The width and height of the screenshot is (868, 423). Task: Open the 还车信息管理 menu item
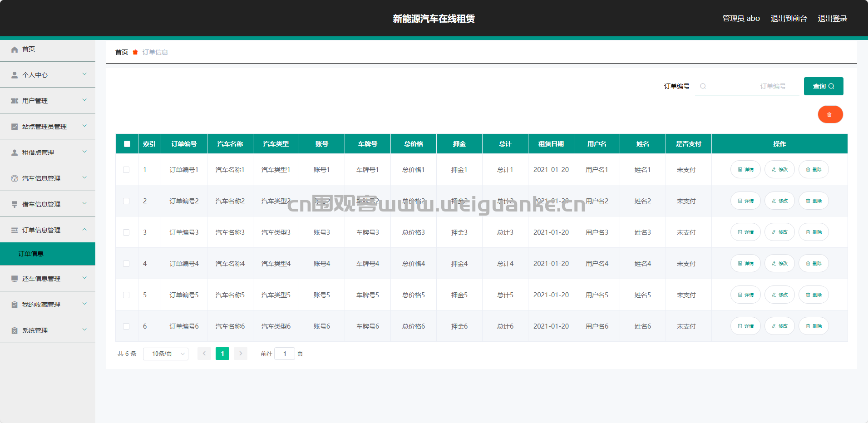click(x=48, y=279)
